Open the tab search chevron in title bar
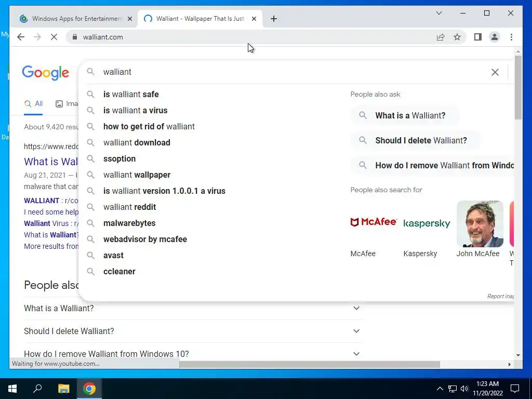 pyautogui.click(x=439, y=13)
